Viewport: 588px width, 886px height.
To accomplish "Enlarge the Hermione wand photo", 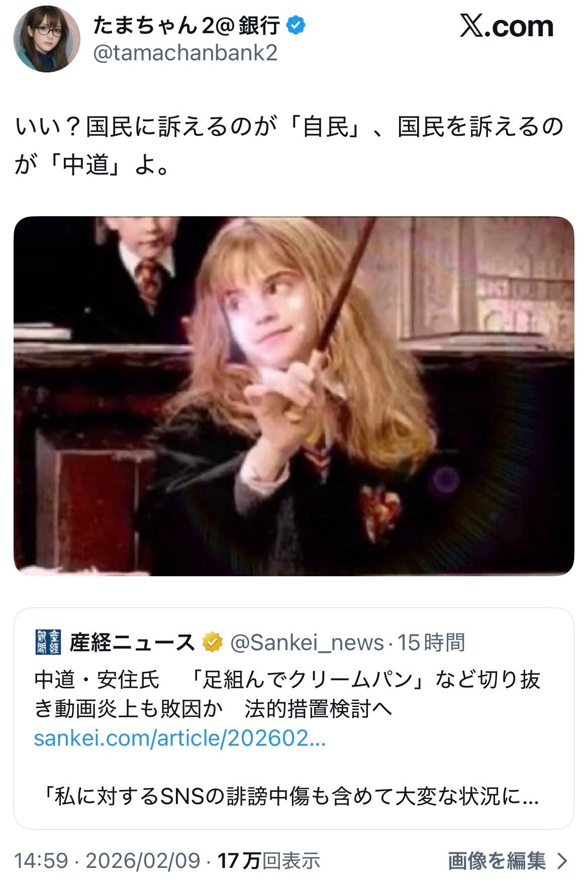I will (293, 396).
